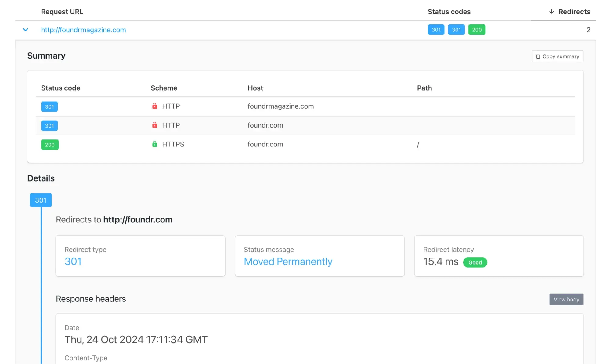
Task: Click the Summary heading
Action: point(46,56)
